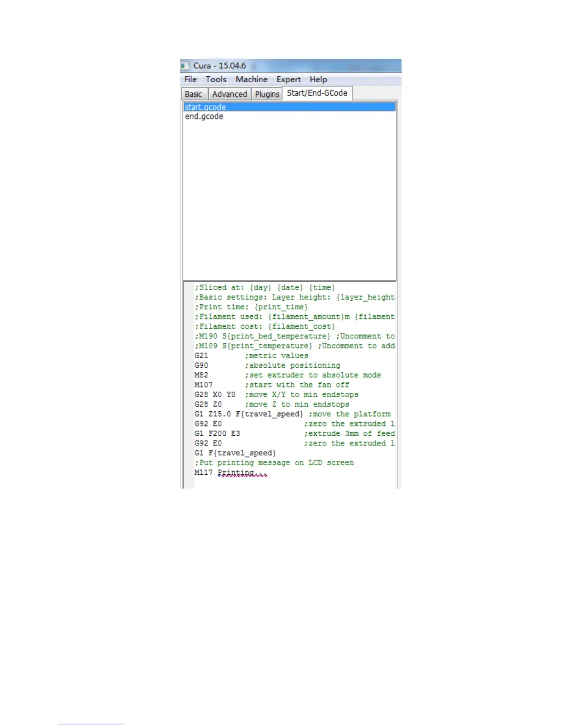Click the 'M117 Printing...' line

[x=231, y=472]
